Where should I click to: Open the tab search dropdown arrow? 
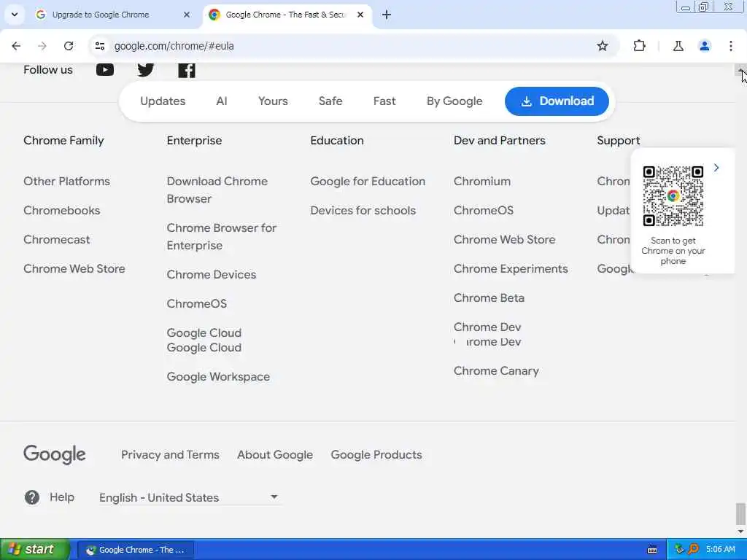(x=15, y=15)
